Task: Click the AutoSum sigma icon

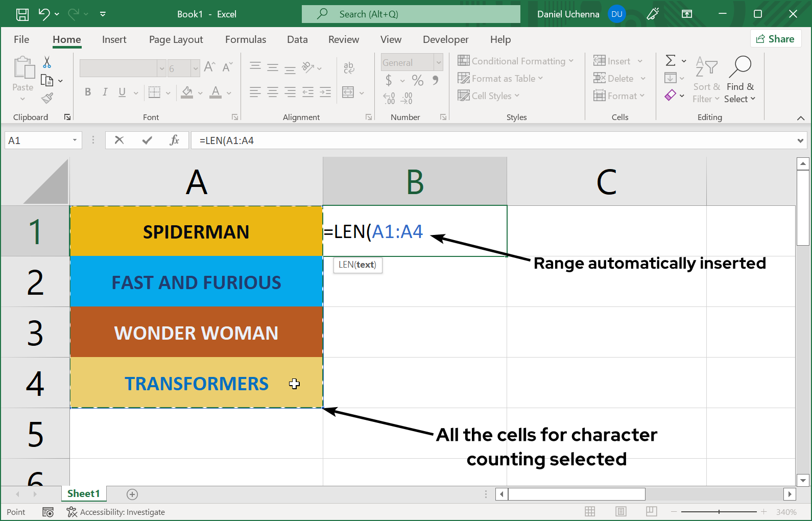Action: pos(671,61)
